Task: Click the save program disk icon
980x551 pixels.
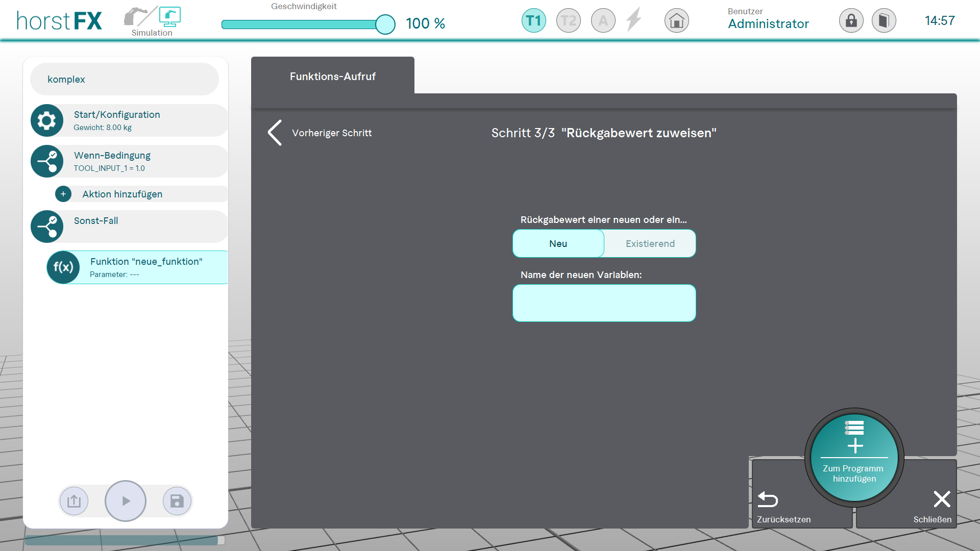Action: click(x=177, y=501)
